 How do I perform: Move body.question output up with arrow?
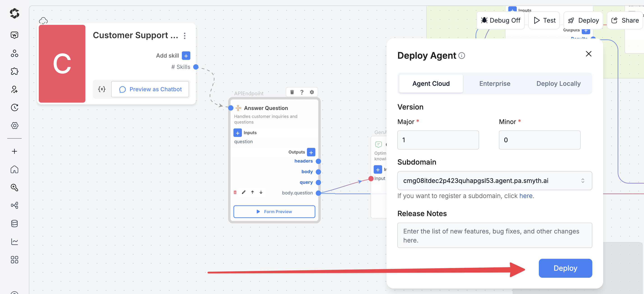click(x=253, y=192)
